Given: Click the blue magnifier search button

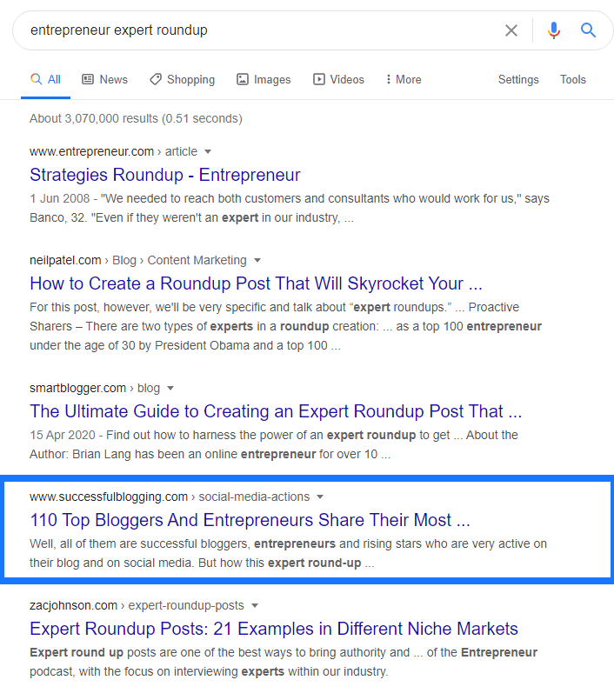Looking at the screenshot, I should [588, 30].
